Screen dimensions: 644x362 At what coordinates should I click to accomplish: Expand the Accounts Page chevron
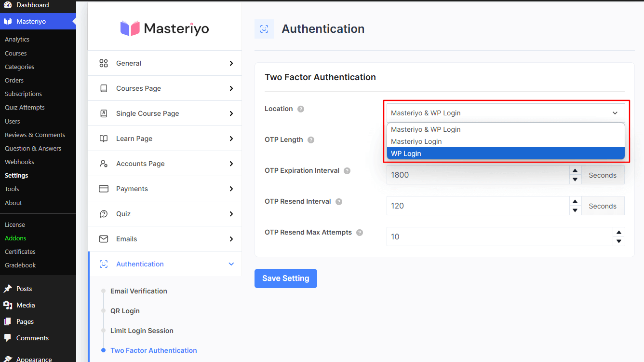[231, 164]
